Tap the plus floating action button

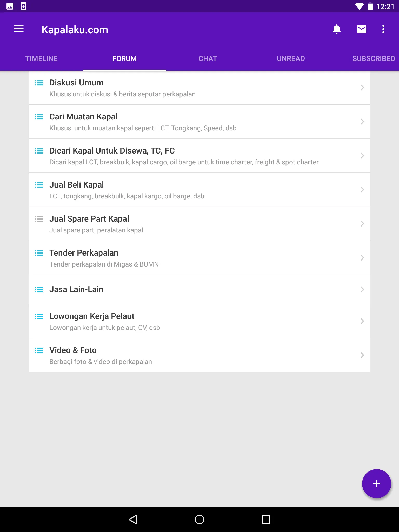click(x=377, y=484)
